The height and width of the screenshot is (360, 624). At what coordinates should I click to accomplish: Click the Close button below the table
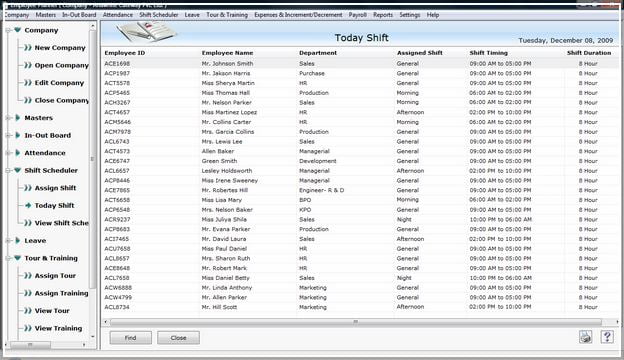click(x=178, y=338)
